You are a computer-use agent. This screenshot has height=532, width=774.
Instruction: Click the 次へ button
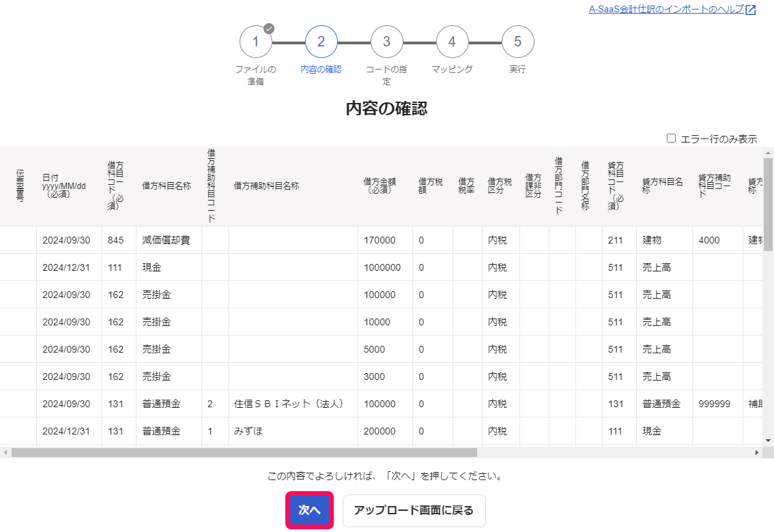tap(309, 510)
